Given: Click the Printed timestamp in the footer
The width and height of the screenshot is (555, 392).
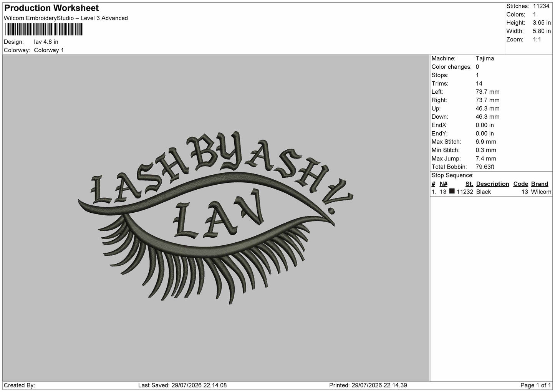Looking at the screenshot, I should [368, 385].
